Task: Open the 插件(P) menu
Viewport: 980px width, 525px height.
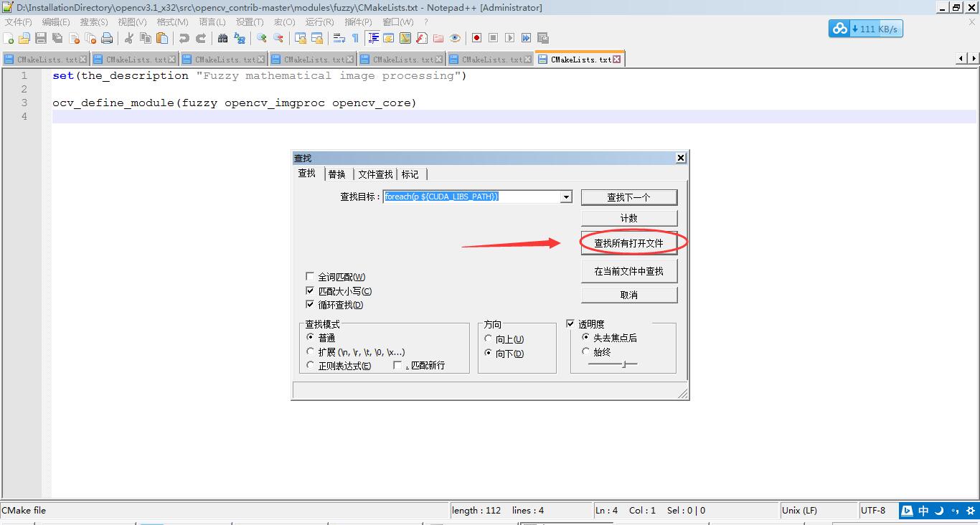Action: (358, 22)
